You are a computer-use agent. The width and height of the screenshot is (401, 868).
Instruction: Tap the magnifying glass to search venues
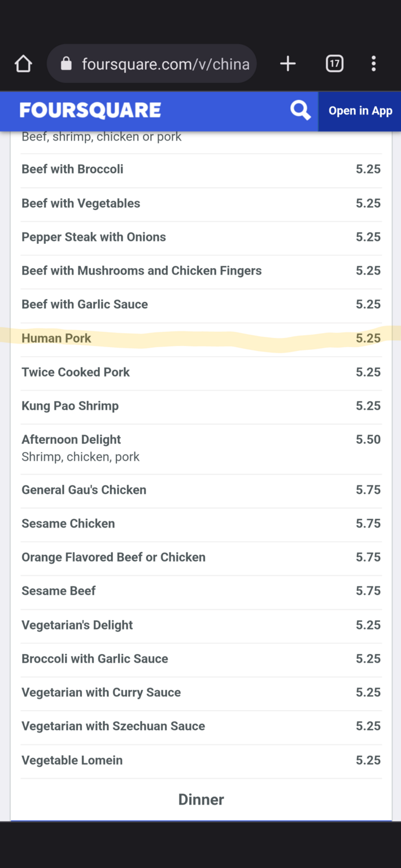(300, 111)
